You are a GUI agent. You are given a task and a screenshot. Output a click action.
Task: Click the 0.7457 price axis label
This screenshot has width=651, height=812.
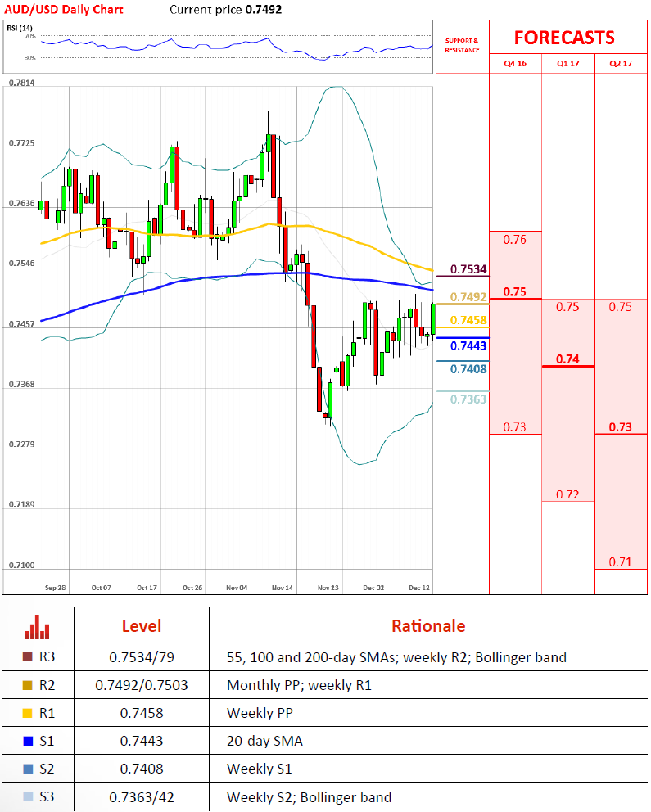point(22,324)
